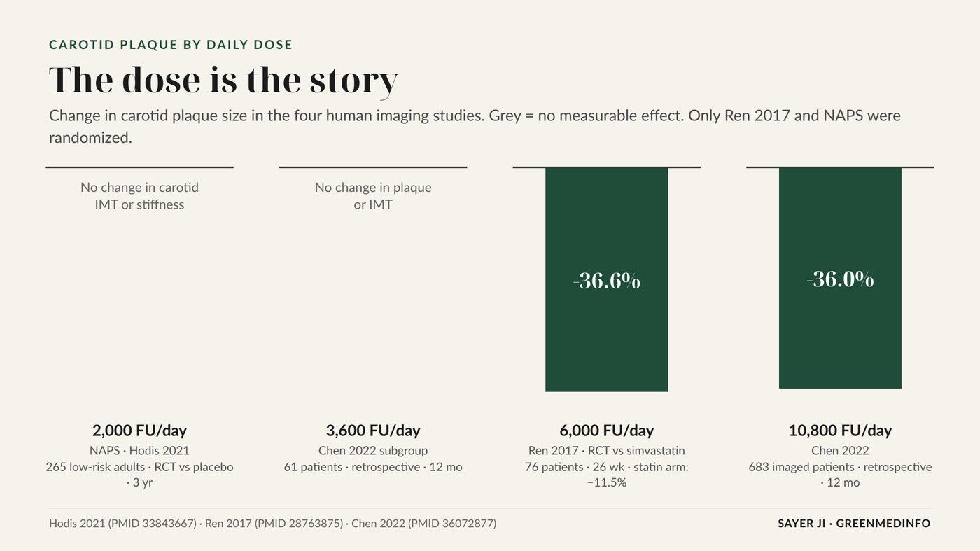
Task: Click the 'SAYER JI · GREENMEDINFO' credit
Action: pos(854,523)
